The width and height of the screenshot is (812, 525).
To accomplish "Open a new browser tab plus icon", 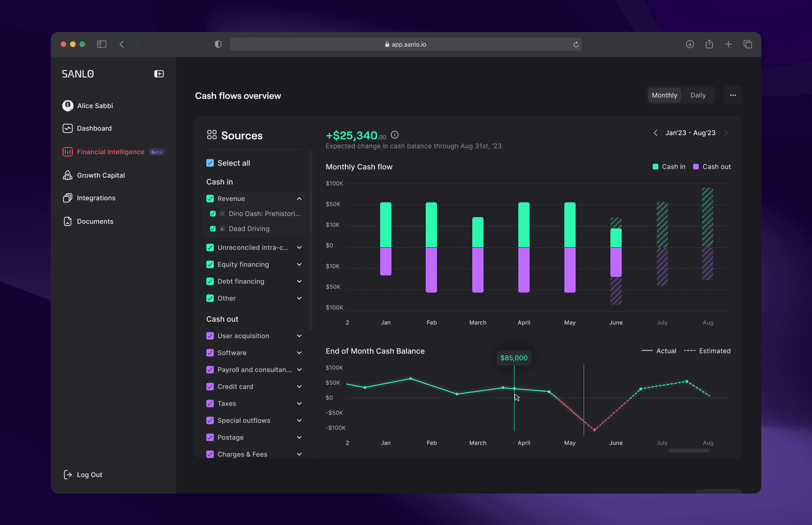I will 728,44.
